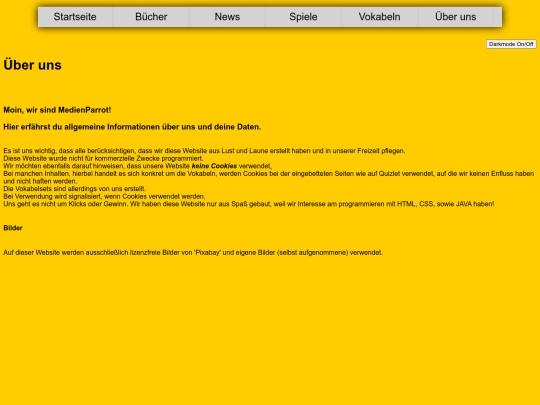Click the 'Hier erfährst du allgemeine Informationen' line
Screen dimensions: 540x405
132,127
